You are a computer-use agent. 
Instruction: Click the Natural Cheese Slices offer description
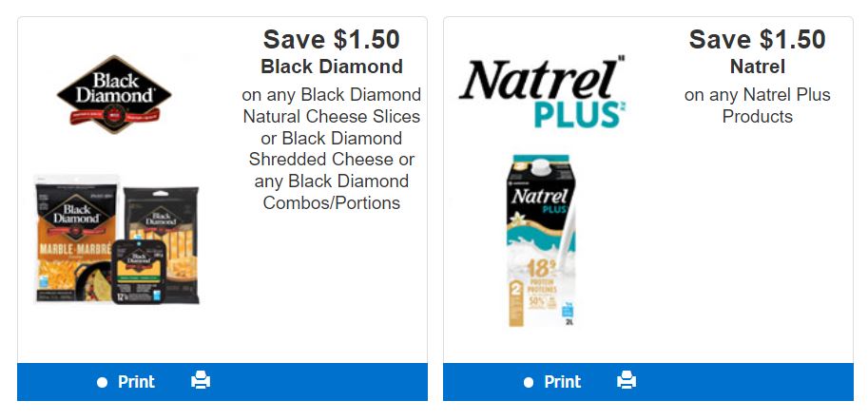(x=332, y=148)
